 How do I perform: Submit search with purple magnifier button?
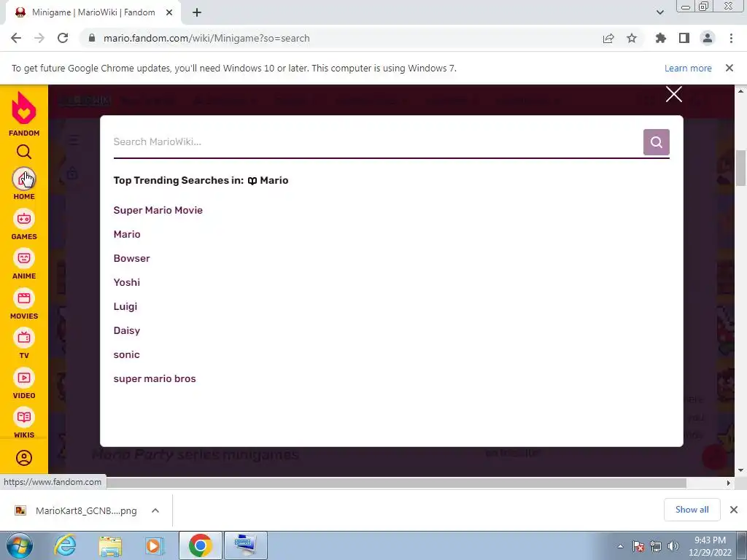tap(656, 142)
